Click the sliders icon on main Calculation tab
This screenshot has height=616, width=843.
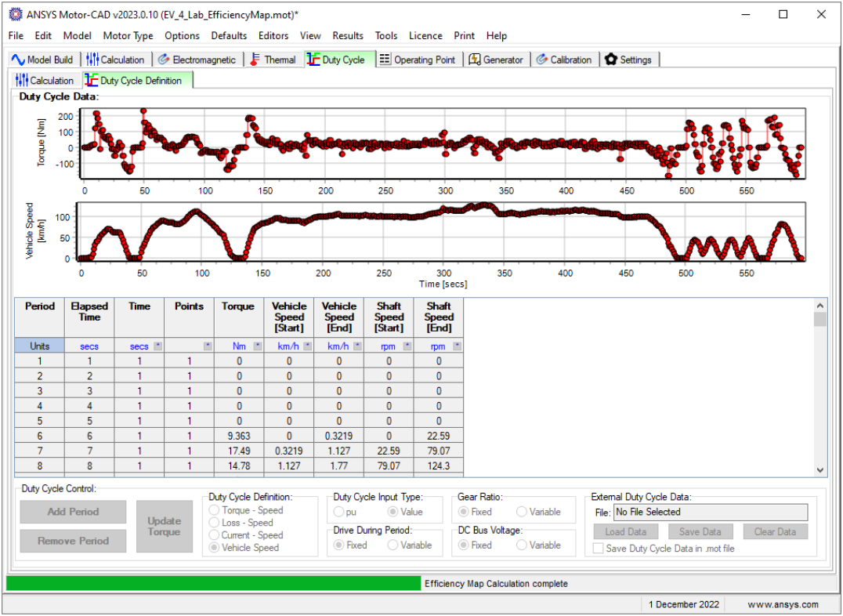click(x=92, y=60)
